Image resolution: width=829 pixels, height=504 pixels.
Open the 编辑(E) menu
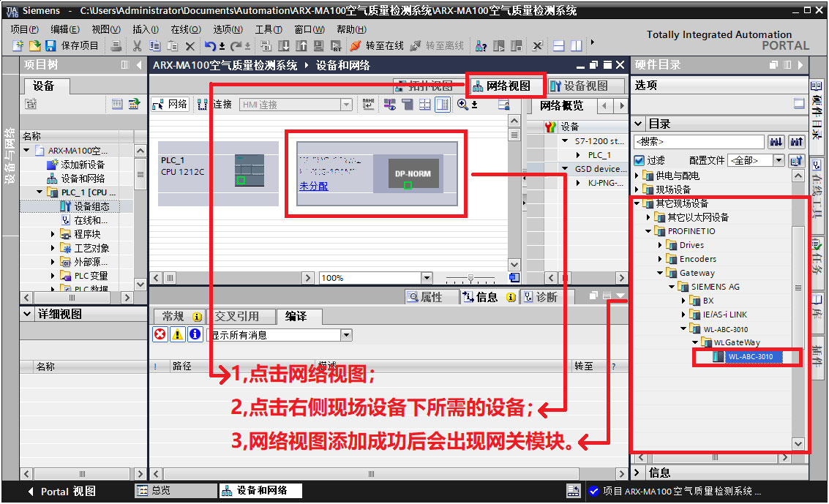[x=65, y=29]
